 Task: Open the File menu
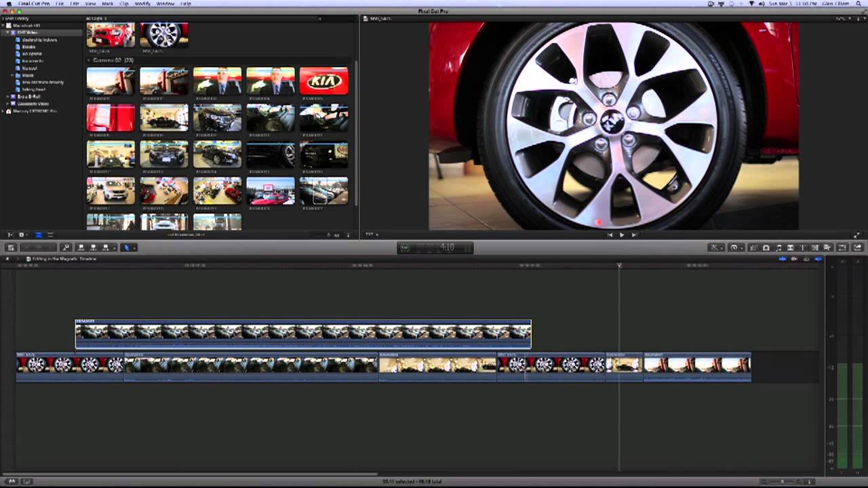coord(60,3)
